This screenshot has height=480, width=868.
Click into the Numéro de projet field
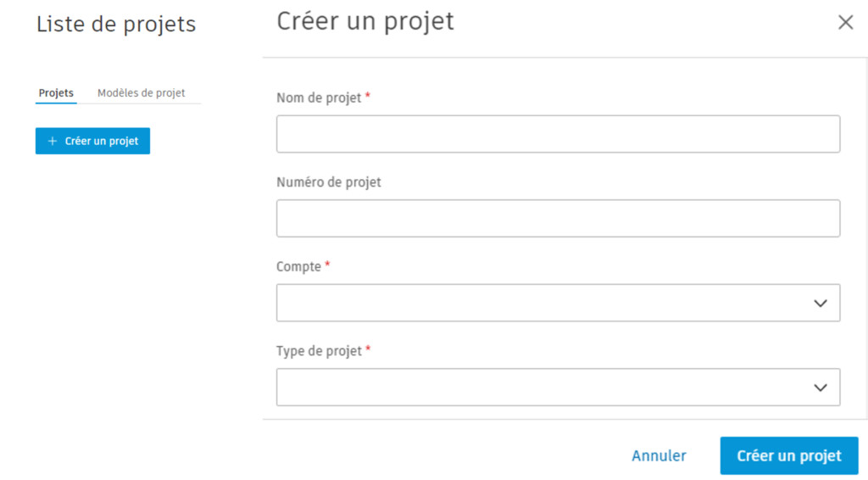[x=558, y=219]
